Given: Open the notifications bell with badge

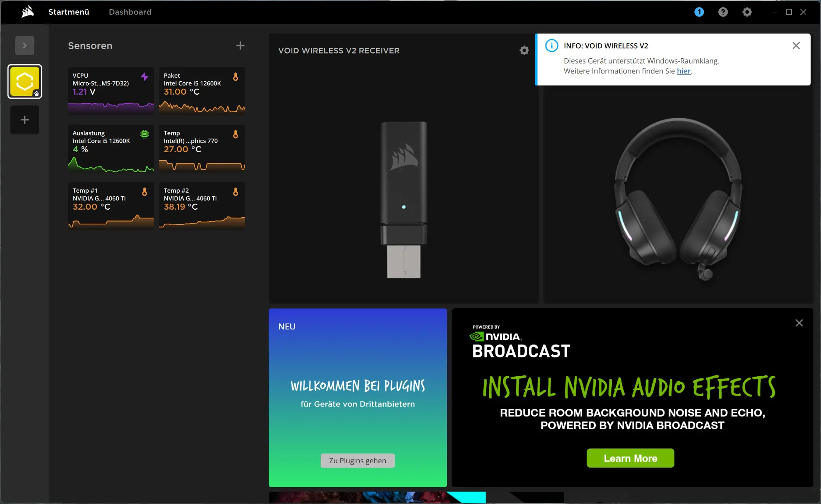Looking at the screenshot, I should (x=699, y=12).
